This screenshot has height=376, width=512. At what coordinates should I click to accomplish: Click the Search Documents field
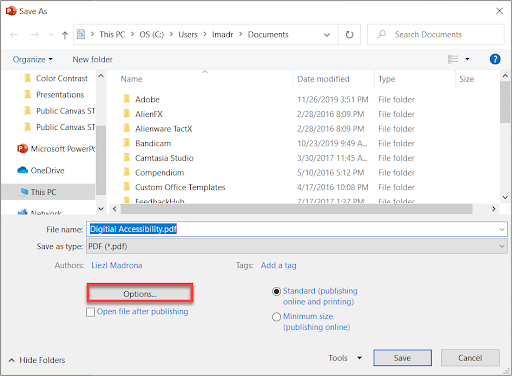[435, 34]
